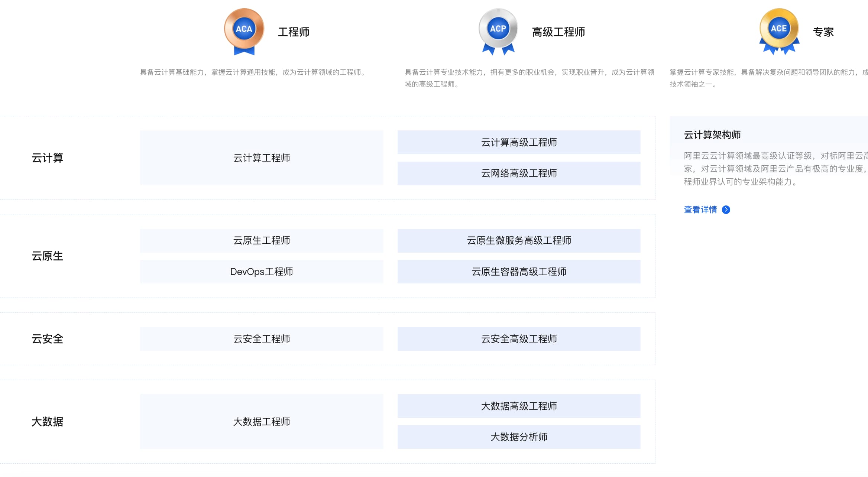The image size is (868, 477).
Task: Click the silver ACP medal badge
Action: point(498,32)
